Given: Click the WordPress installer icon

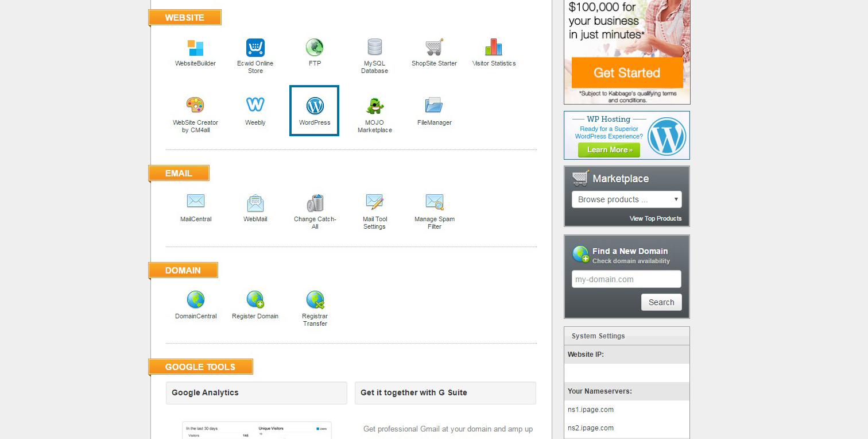Looking at the screenshot, I should [315, 106].
